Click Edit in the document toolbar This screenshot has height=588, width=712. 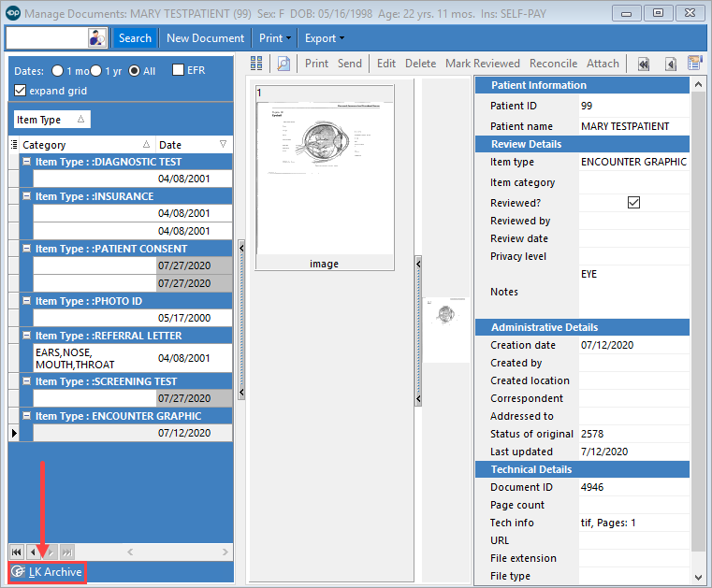point(386,64)
